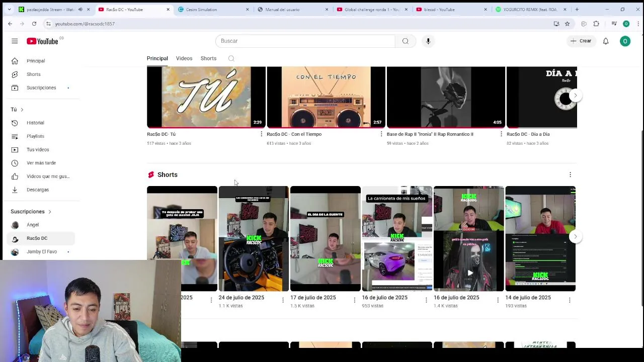Switch to the channel Videos tab
This screenshot has height=362, width=644.
click(x=184, y=58)
